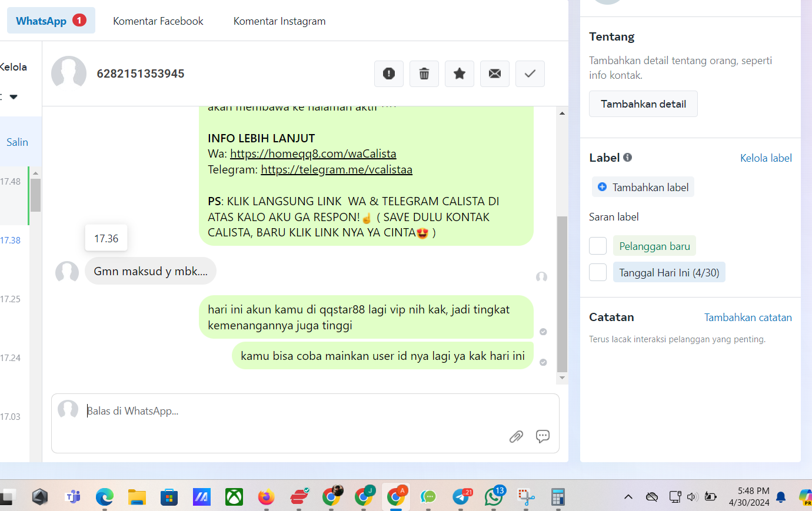Open Komentar Instagram tab
Image resolution: width=812 pixels, height=511 pixels.
pos(279,21)
